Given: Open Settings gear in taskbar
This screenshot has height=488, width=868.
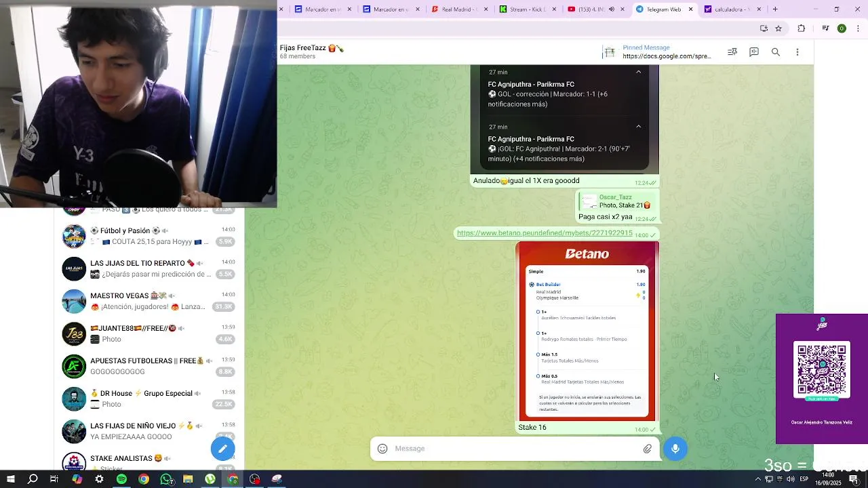Looking at the screenshot, I should [x=99, y=479].
